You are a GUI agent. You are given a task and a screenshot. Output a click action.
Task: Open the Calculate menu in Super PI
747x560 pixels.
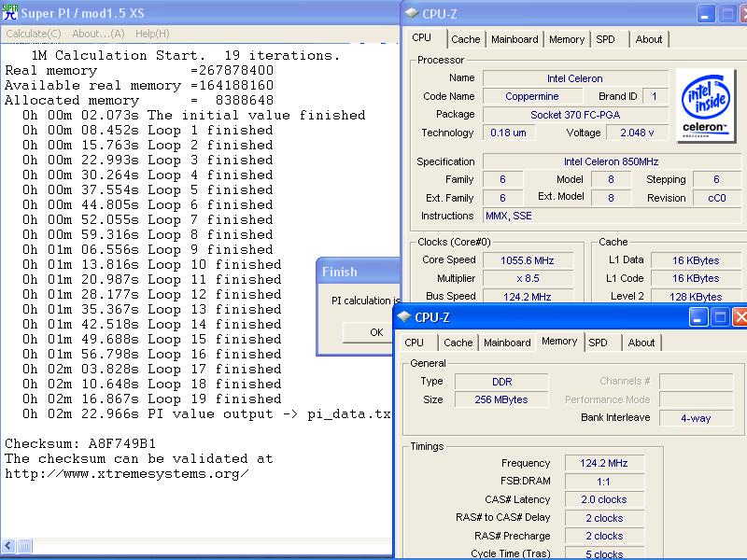click(x=34, y=34)
